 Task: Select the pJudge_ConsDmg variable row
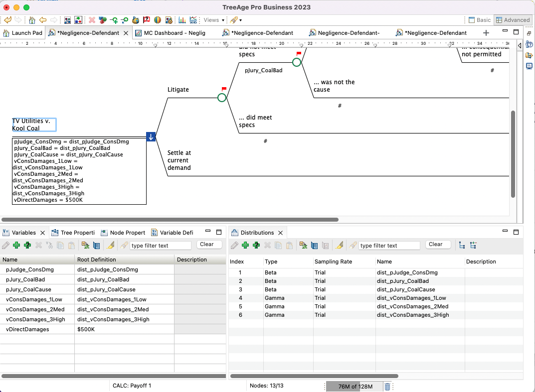pos(113,269)
